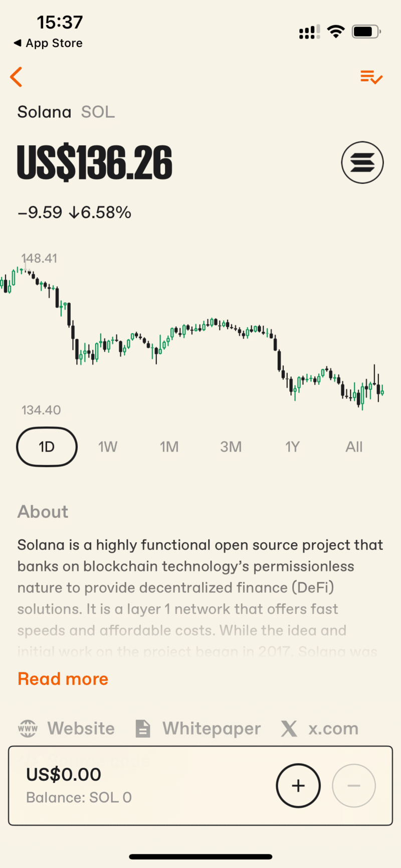
Task: Open the Whitepaper link
Action: tap(212, 729)
